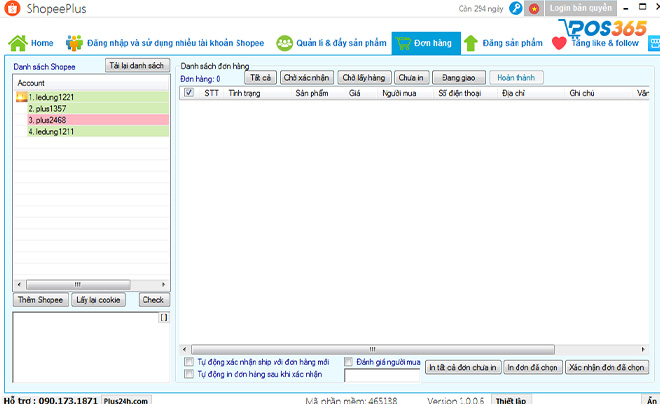Click the Check button
The image size is (660, 404).
(153, 300)
